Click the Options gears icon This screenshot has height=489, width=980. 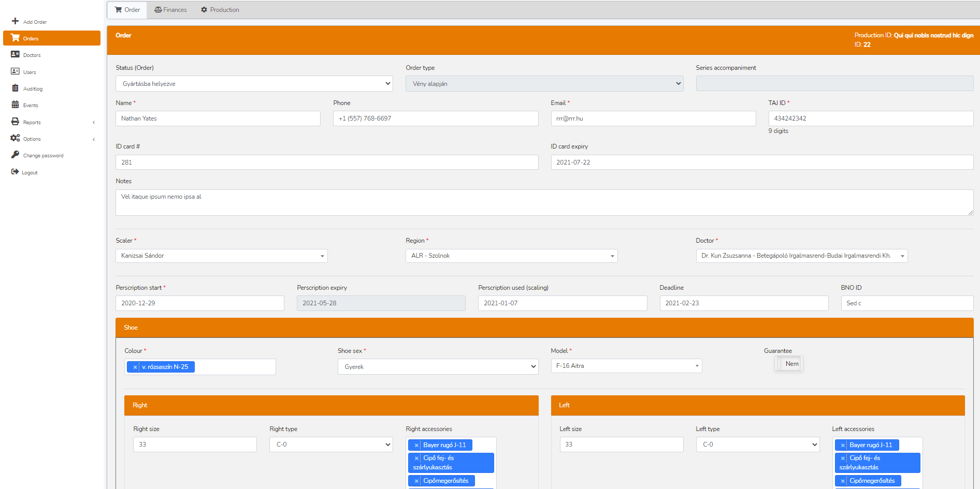pyautogui.click(x=15, y=138)
